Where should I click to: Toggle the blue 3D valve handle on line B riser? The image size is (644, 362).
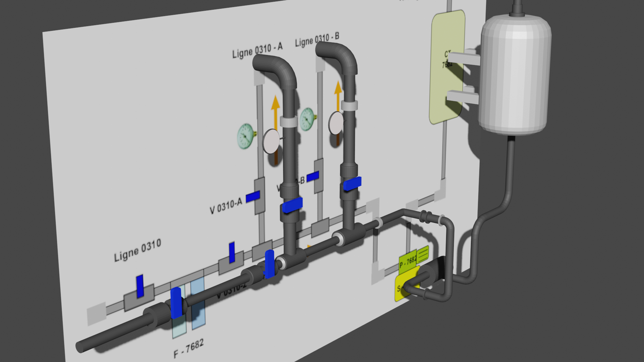tap(352, 183)
